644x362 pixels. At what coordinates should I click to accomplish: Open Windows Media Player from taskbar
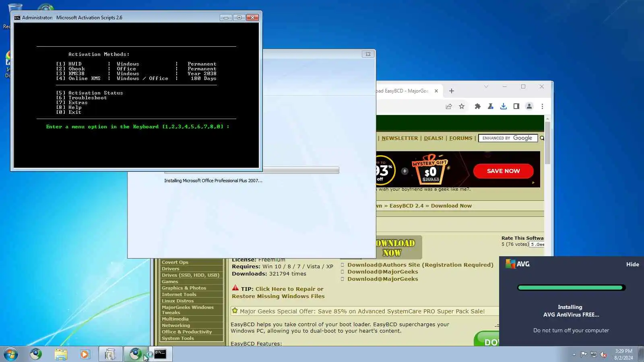pyautogui.click(x=85, y=354)
